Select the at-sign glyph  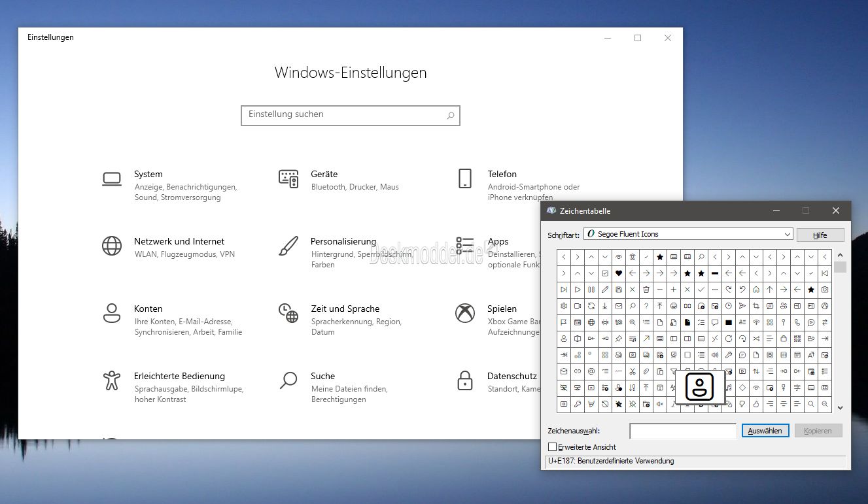click(x=591, y=371)
